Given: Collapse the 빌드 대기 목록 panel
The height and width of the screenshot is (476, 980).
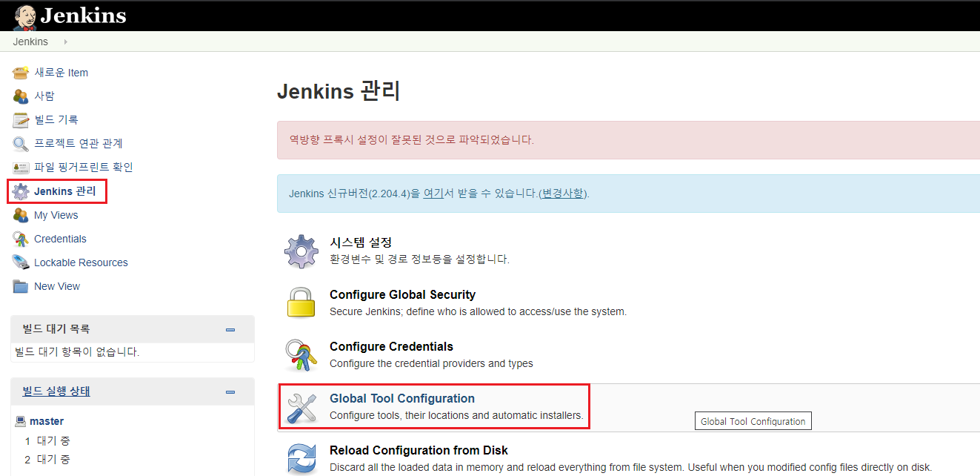Looking at the screenshot, I should (x=230, y=329).
